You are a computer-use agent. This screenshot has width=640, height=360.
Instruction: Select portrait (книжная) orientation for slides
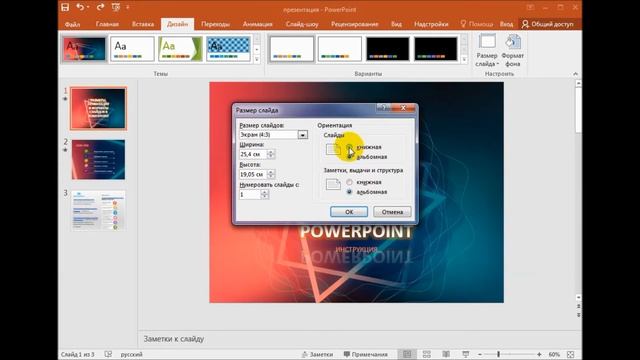pyautogui.click(x=349, y=147)
